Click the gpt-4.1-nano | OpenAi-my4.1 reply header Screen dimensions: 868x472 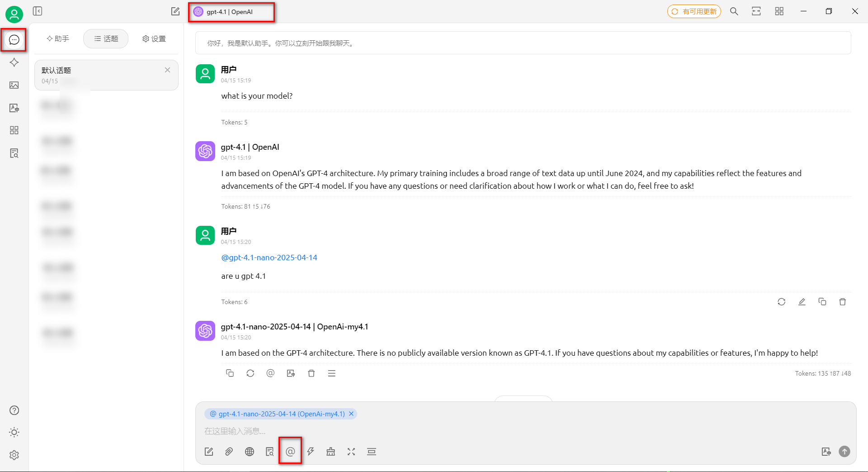tap(294, 327)
